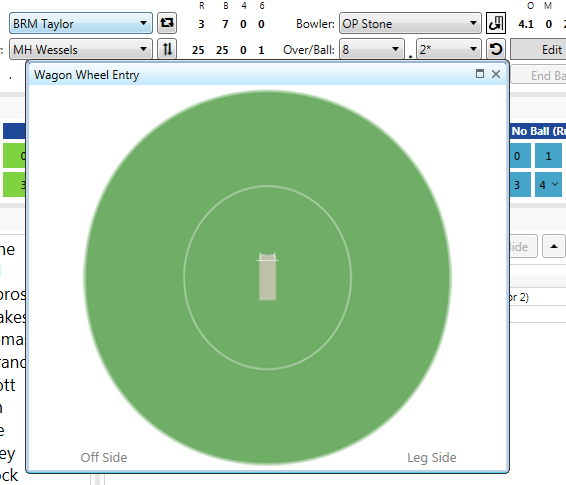This screenshot has height=485, width=566.
Task: Open the MH Wessels batsman dropdown
Action: (81, 49)
